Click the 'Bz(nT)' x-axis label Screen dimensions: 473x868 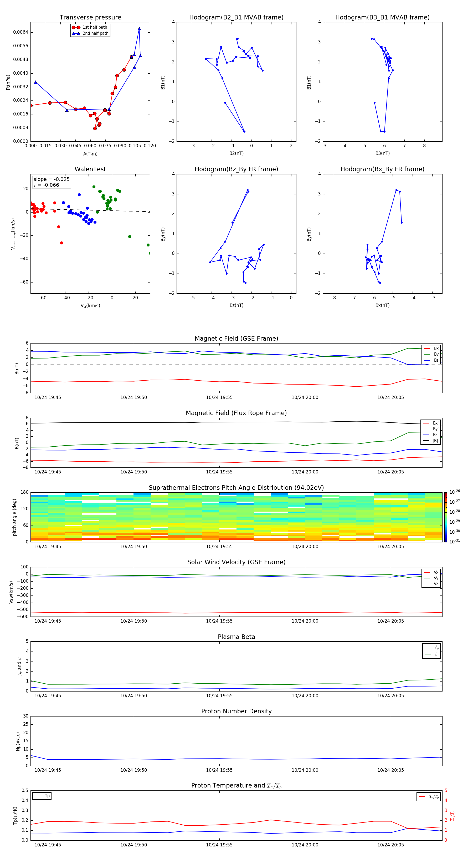point(236,305)
